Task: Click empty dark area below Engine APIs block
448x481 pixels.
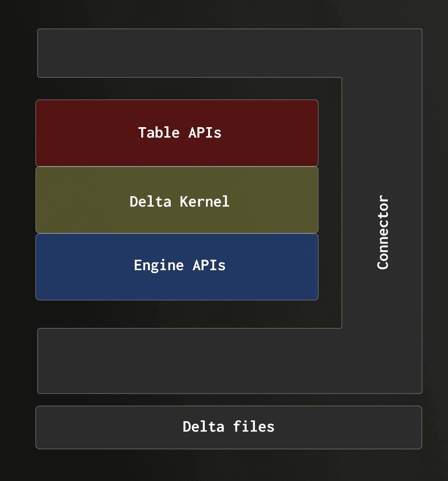Action: 177,314
